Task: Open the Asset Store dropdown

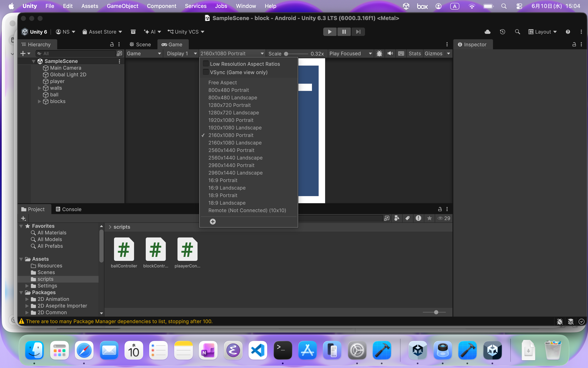Action: click(102, 32)
